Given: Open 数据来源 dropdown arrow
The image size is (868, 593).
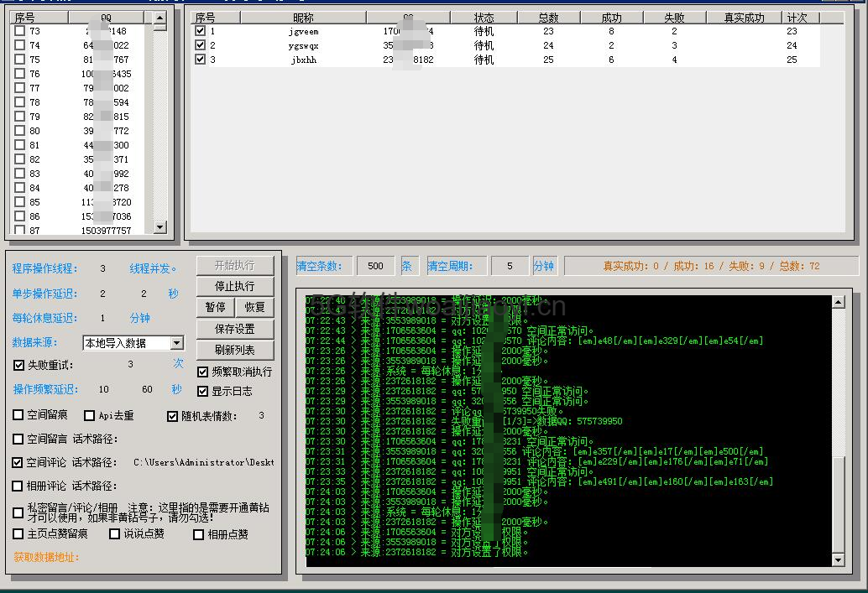Looking at the screenshot, I should point(176,343).
